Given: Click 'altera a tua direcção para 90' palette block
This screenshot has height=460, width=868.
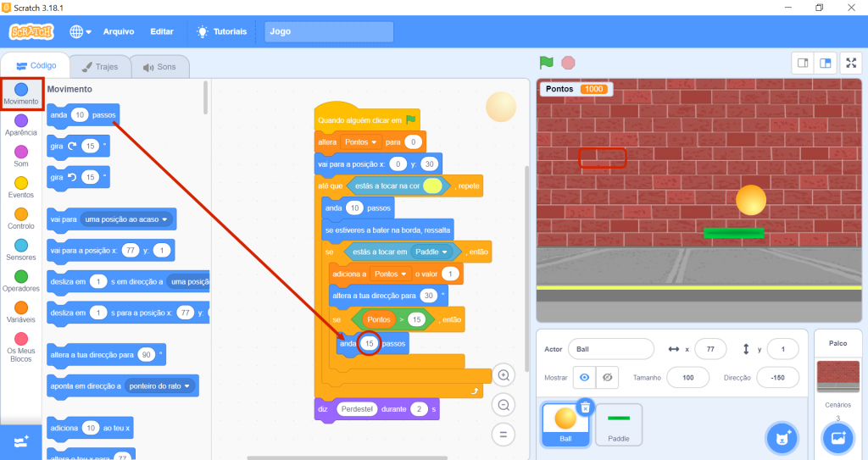Looking at the screenshot, I should click(x=106, y=355).
